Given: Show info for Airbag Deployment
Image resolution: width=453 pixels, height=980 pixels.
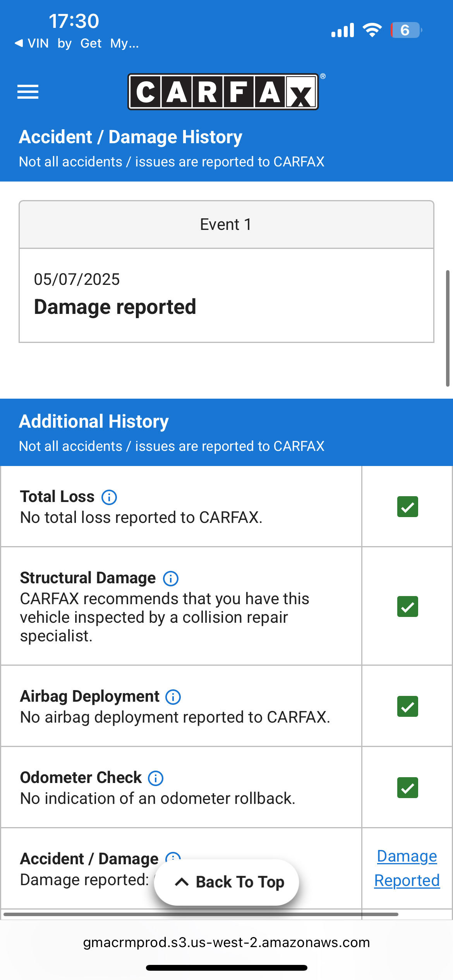Looking at the screenshot, I should click(x=173, y=697).
